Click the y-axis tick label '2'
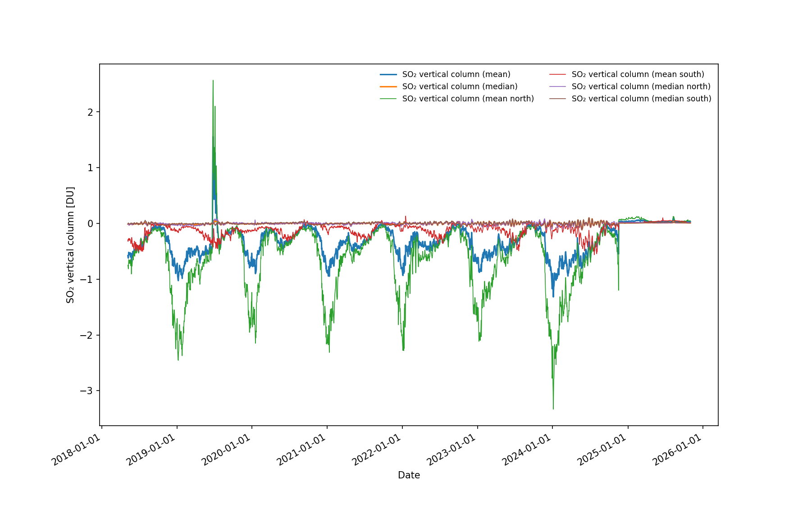 click(x=91, y=112)
